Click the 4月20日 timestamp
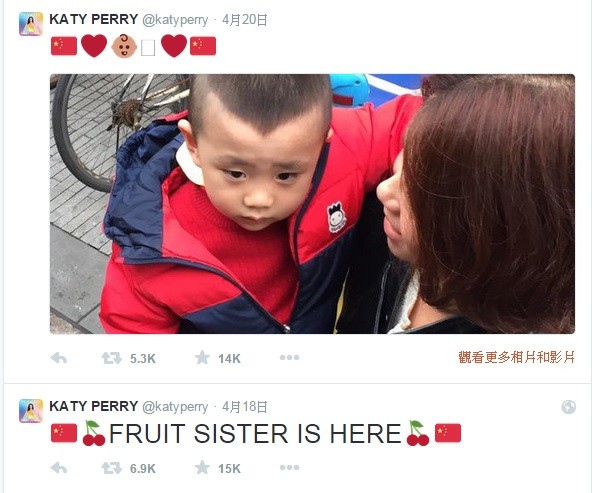This screenshot has height=493, width=592. pos(245,20)
